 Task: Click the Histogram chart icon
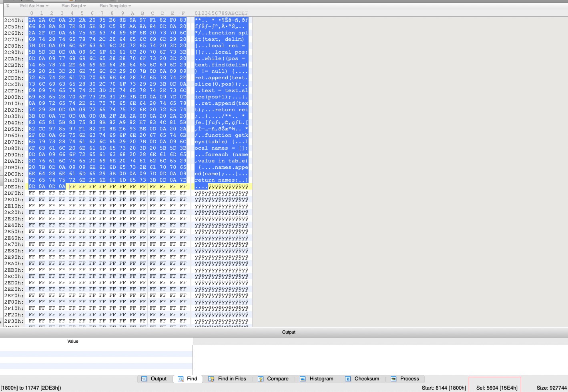tap(303, 379)
